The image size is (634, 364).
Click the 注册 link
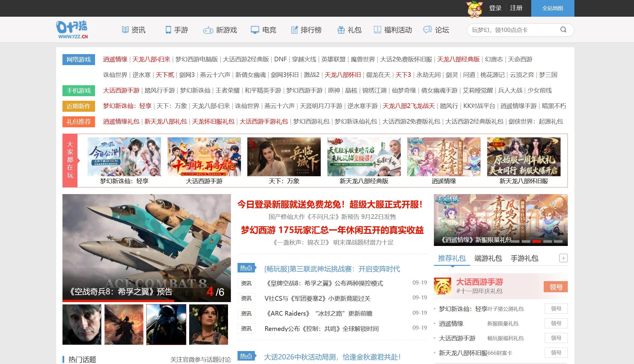516,8
